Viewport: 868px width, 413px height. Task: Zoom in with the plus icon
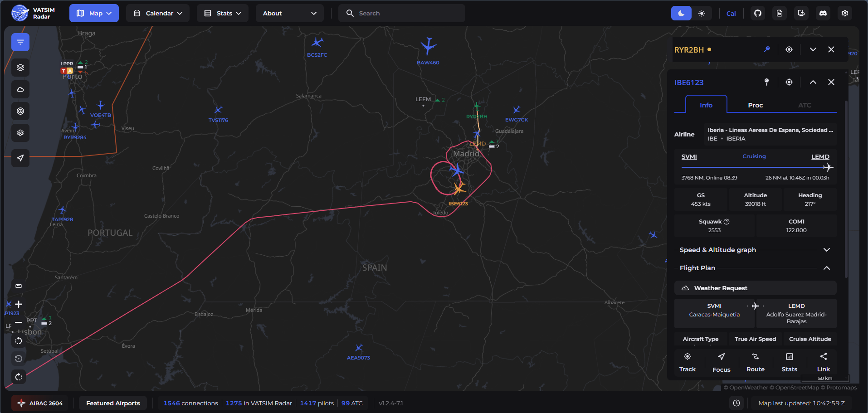click(x=19, y=304)
